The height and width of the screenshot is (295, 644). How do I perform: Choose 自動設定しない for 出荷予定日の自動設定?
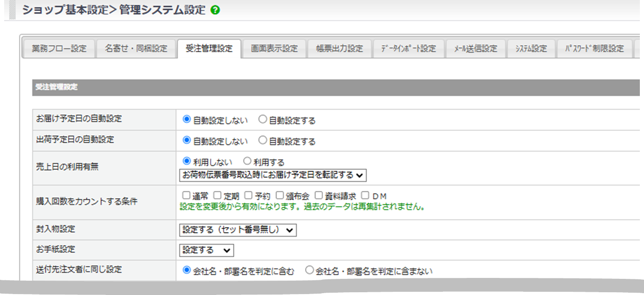tap(187, 140)
